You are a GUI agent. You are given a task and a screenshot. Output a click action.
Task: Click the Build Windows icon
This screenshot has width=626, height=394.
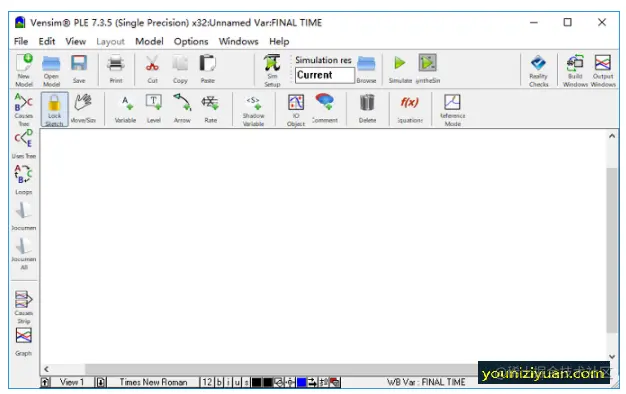(x=575, y=70)
